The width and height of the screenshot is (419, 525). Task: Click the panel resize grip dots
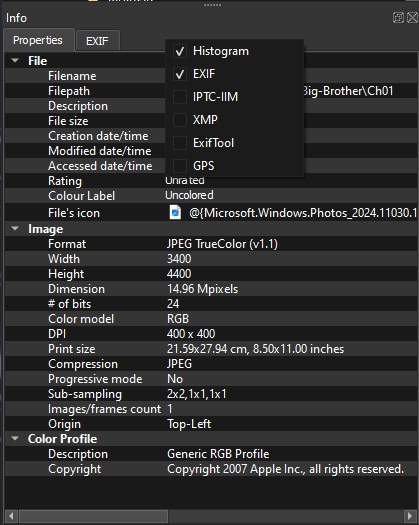[x=212, y=5]
